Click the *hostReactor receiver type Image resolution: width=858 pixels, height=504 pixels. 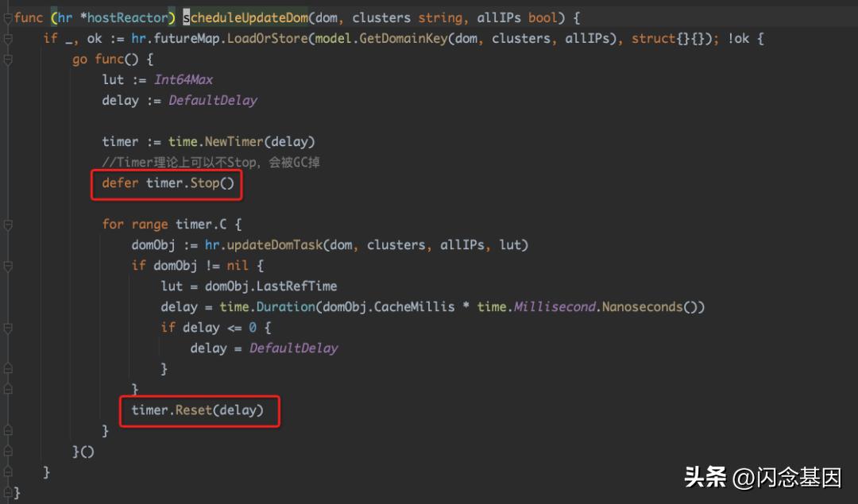point(124,18)
